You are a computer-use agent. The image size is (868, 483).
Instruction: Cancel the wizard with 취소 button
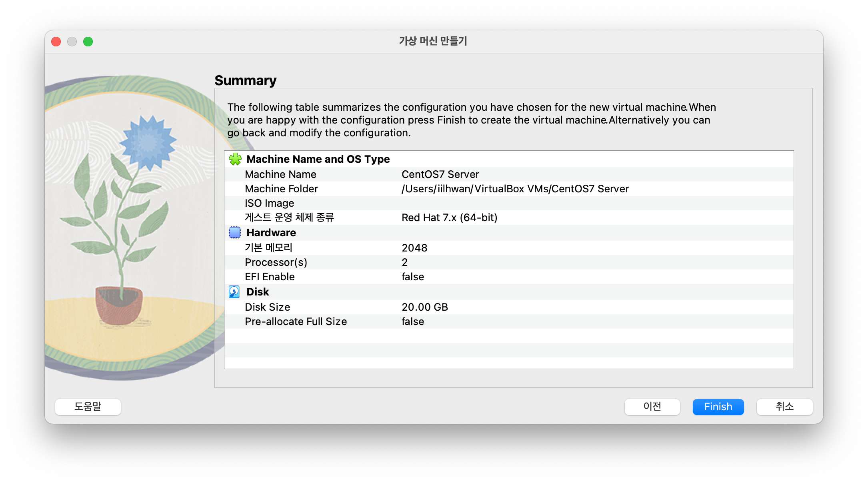(784, 407)
